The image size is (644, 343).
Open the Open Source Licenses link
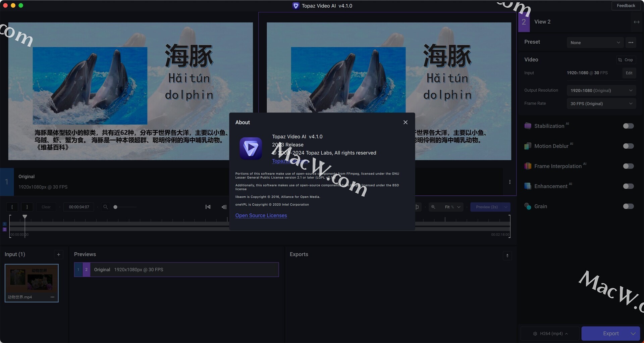pyautogui.click(x=261, y=215)
